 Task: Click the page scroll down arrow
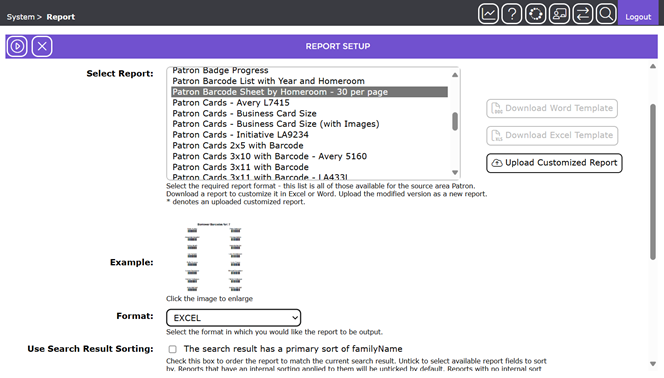point(653,364)
